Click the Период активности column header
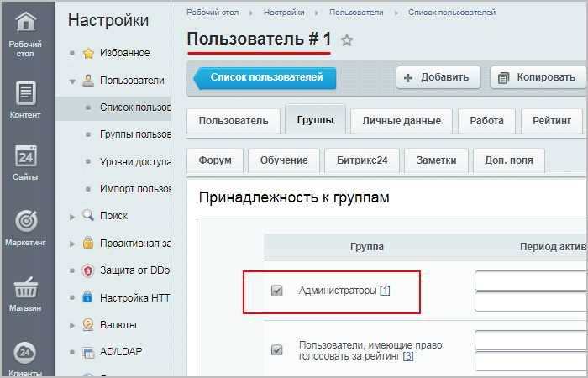The width and height of the screenshot is (588, 378). [x=554, y=247]
